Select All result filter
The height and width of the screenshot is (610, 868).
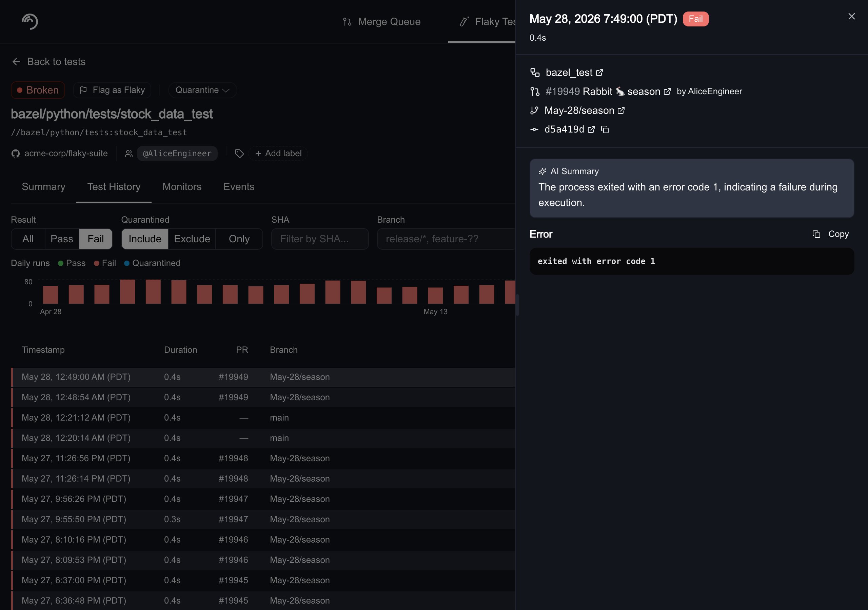pos(28,239)
